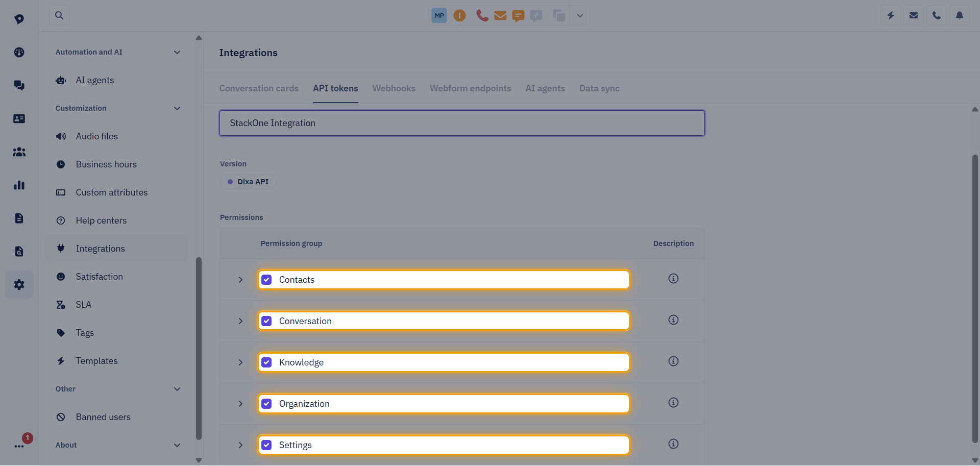Uncheck the Contacts permission checkbox
The height and width of the screenshot is (466, 980).
(266, 280)
